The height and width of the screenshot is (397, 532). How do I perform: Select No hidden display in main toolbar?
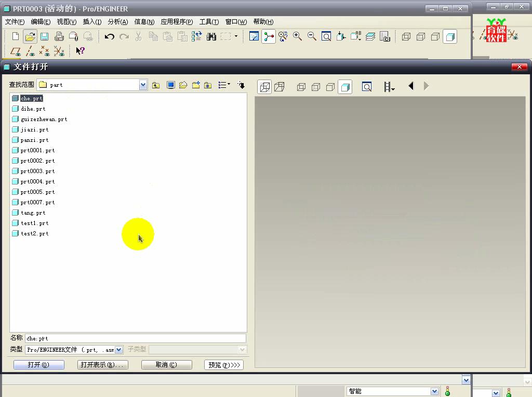coord(435,36)
